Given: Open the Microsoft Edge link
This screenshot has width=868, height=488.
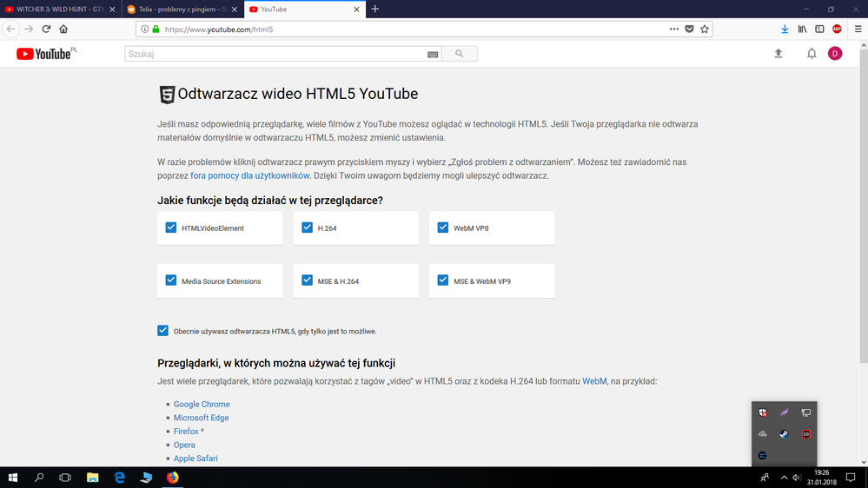Looking at the screenshot, I should (x=201, y=418).
